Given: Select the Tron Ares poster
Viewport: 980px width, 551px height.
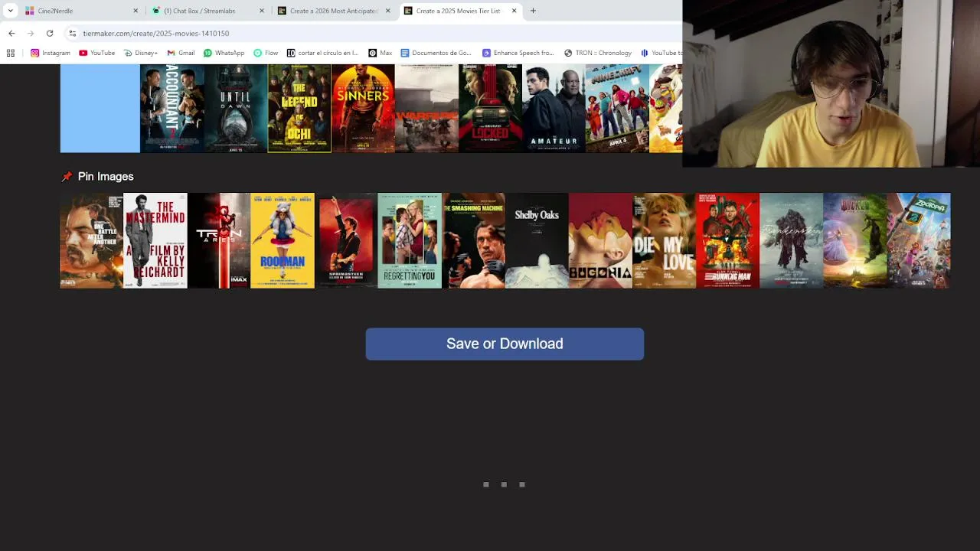Looking at the screenshot, I should [x=219, y=240].
